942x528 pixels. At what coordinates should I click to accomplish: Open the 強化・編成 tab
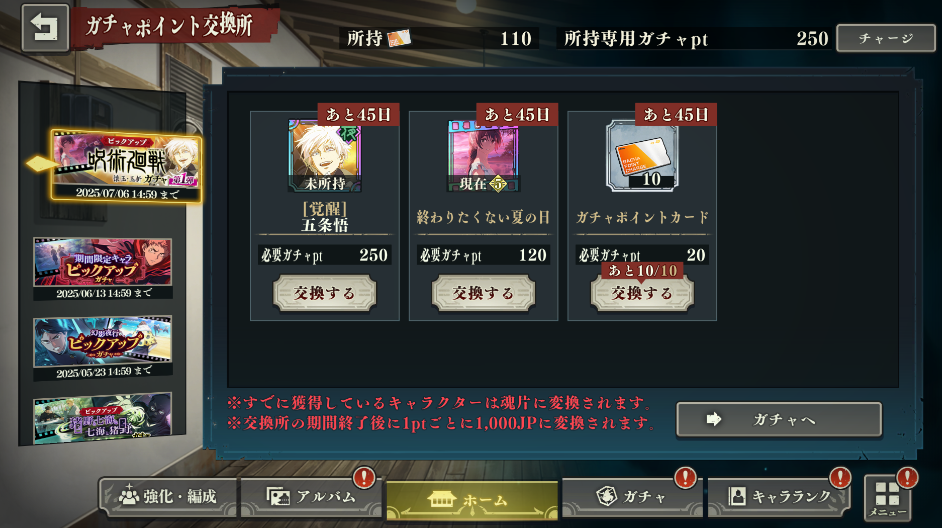coord(169,497)
